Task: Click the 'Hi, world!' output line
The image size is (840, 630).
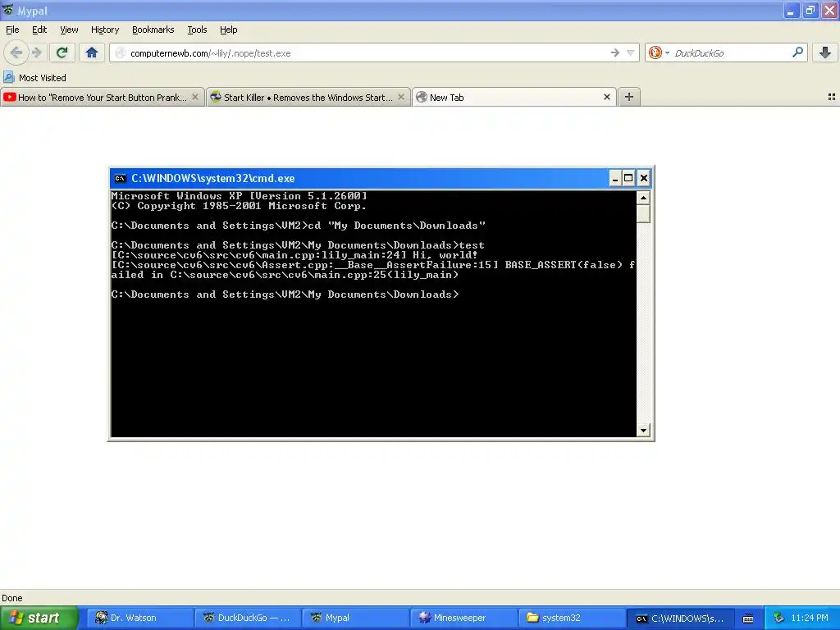Action: pos(294,255)
